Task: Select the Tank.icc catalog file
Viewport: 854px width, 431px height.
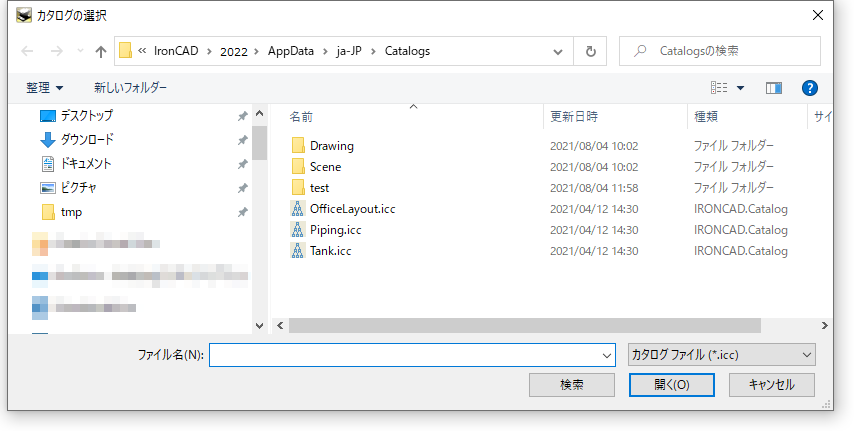Action: tap(330, 251)
